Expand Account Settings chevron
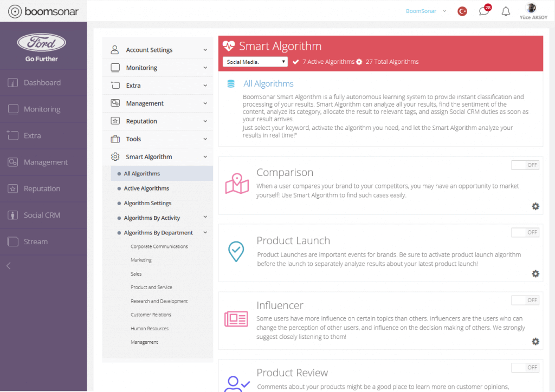555x392 pixels. coord(205,50)
